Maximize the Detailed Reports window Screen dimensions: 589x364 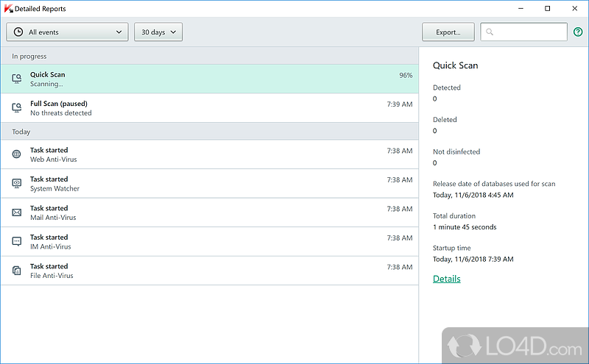pos(547,8)
